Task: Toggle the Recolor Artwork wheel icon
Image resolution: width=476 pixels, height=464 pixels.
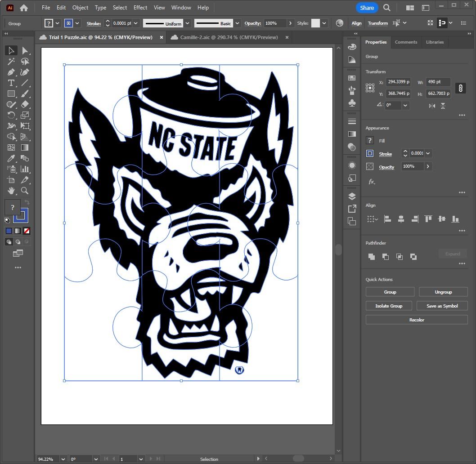Action: pyautogui.click(x=340, y=23)
